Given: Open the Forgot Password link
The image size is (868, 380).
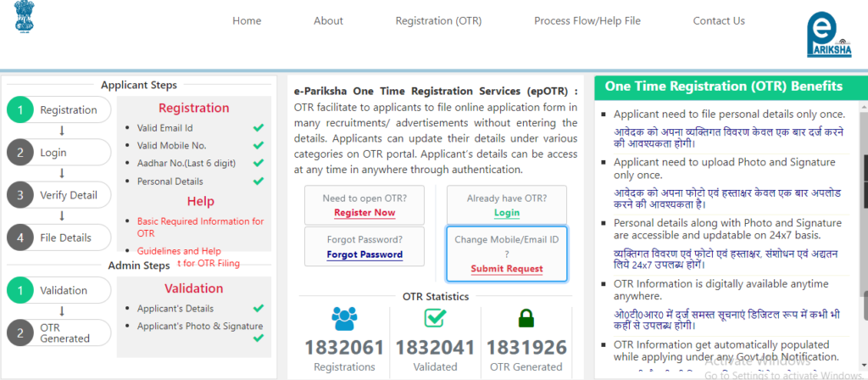Looking at the screenshot, I should pos(364,254).
